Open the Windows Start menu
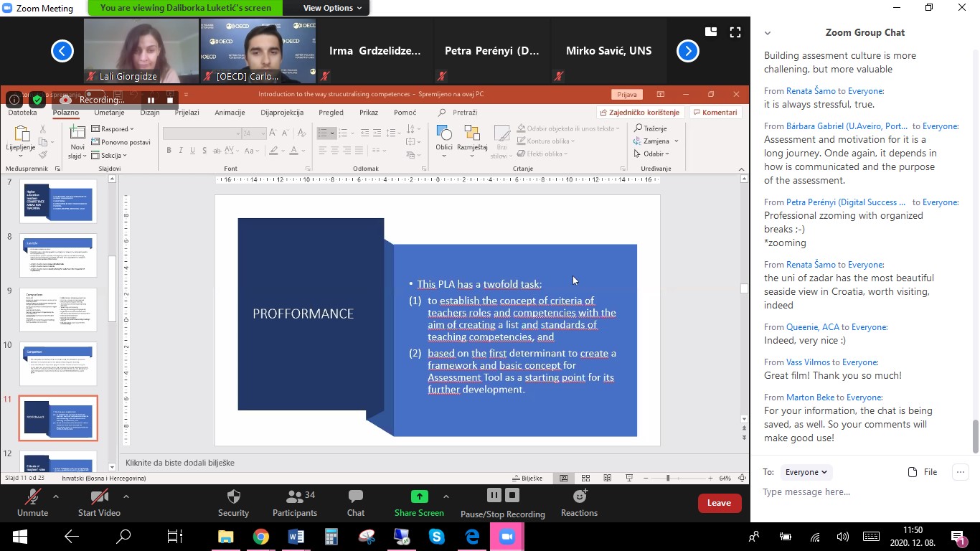The width and height of the screenshot is (980, 551). [19, 537]
